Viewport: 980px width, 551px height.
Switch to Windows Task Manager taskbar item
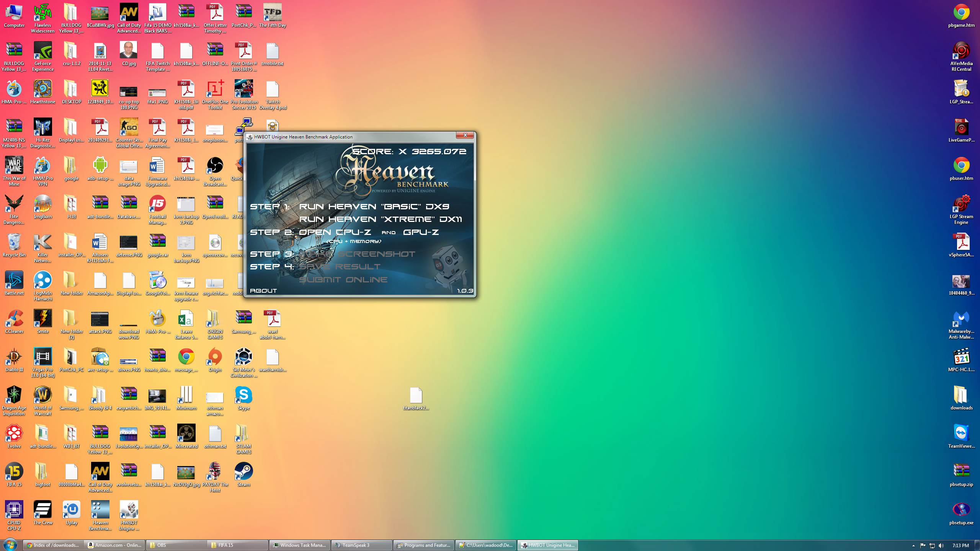pos(300,545)
